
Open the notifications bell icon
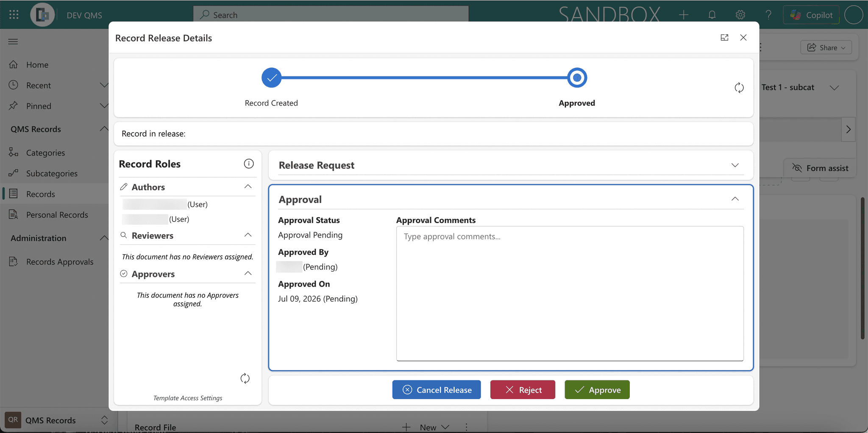click(x=712, y=15)
